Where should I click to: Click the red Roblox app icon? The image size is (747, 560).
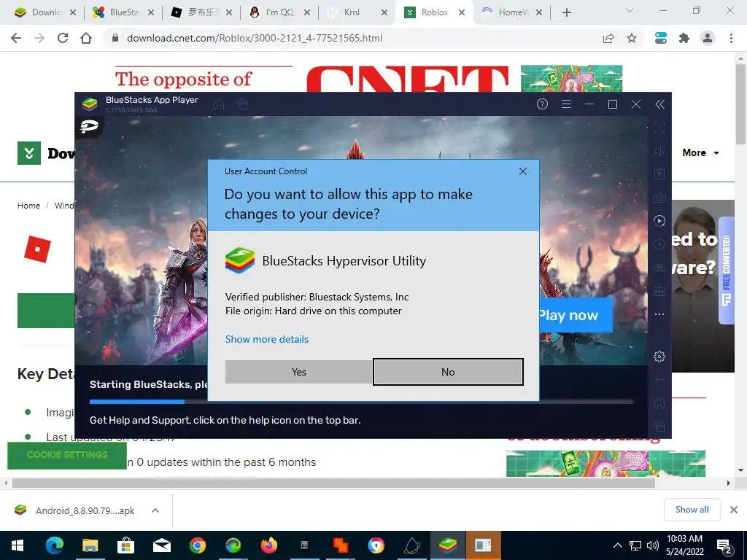[x=37, y=249]
